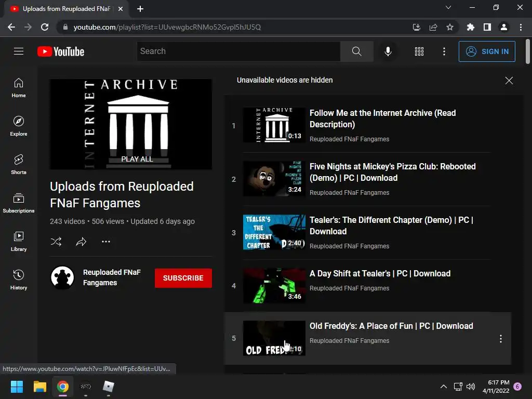The height and width of the screenshot is (399, 532).
Task: Go to the YouTube logo home link
Action: tap(61, 51)
